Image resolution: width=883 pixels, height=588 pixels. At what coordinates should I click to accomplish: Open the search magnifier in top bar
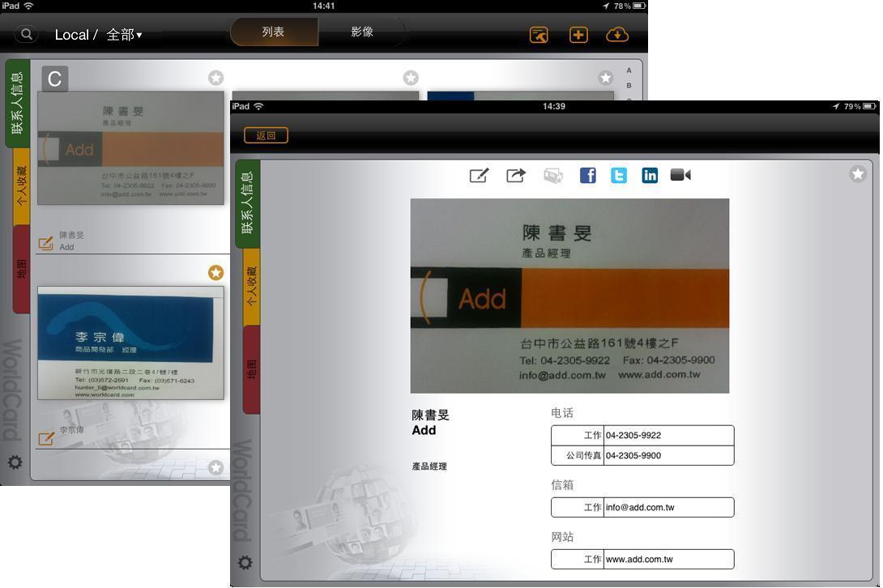tap(27, 34)
